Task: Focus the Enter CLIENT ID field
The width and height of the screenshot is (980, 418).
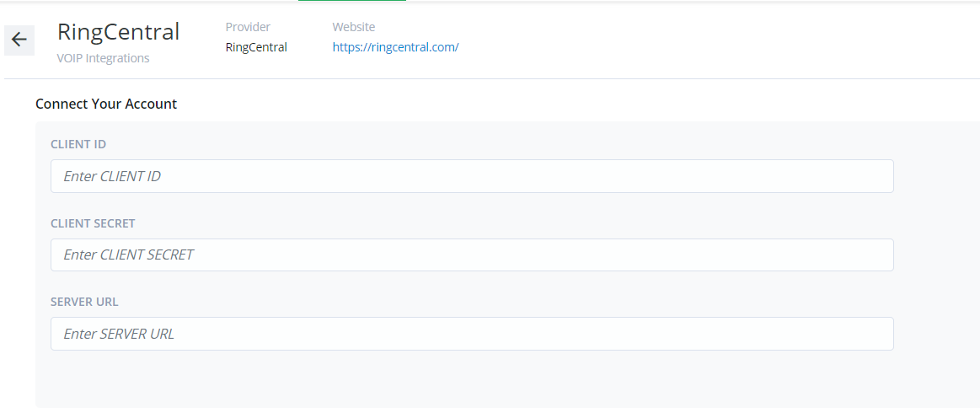Action: pos(472,176)
